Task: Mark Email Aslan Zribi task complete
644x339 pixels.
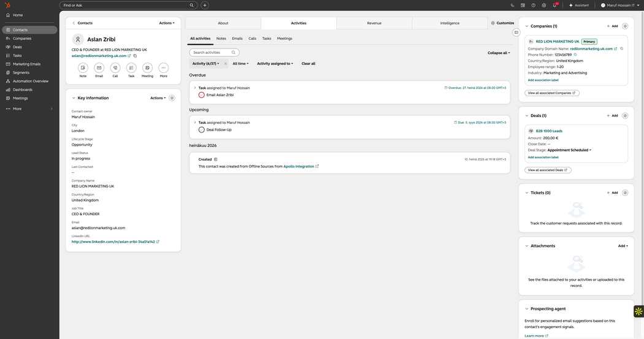Action: [201, 95]
